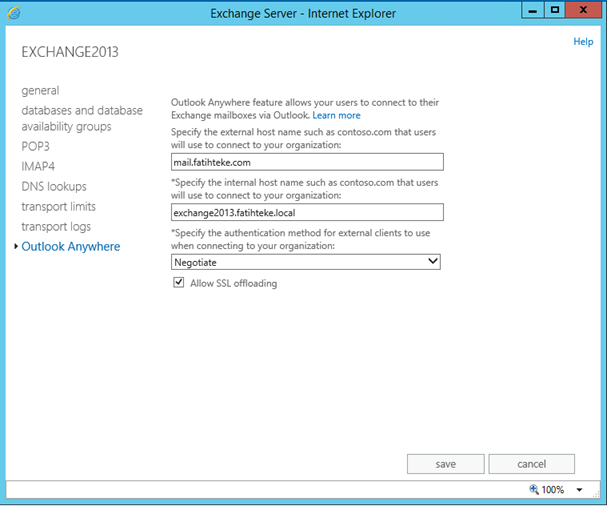Minimize the Exchange Server window
Screen dimensions: 607x506
pos(533,10)
